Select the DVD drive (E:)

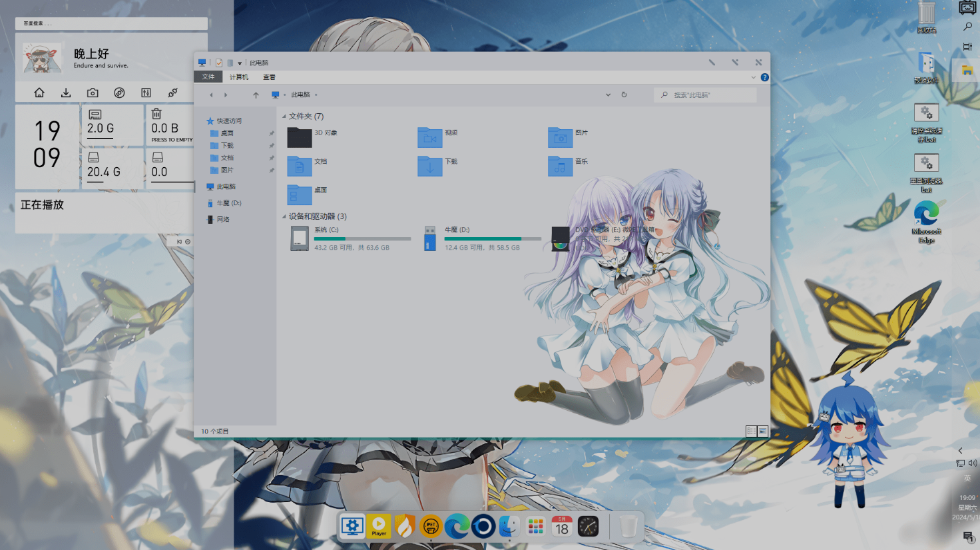(603, 238)
